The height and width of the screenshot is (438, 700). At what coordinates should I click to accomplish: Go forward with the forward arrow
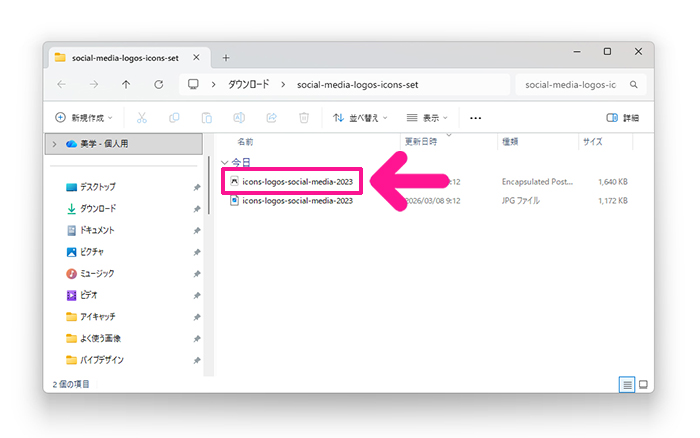[x=94, y=84]
